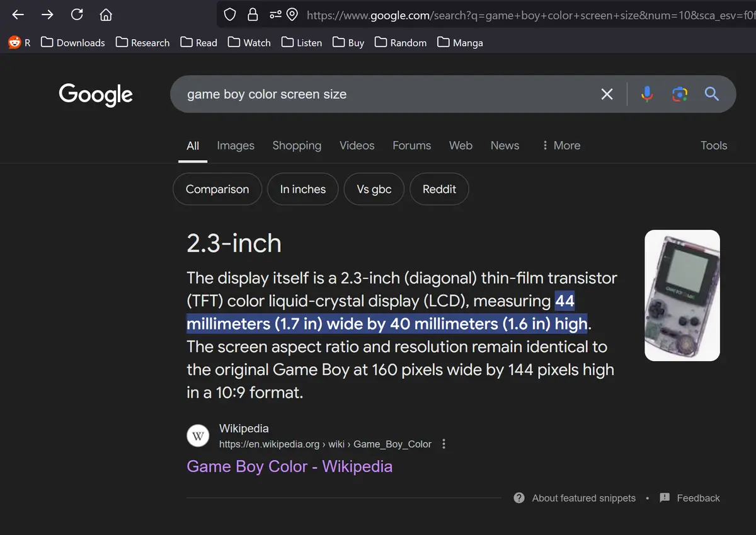
Task: Switch to Forums tab
Action: [412, 146]
